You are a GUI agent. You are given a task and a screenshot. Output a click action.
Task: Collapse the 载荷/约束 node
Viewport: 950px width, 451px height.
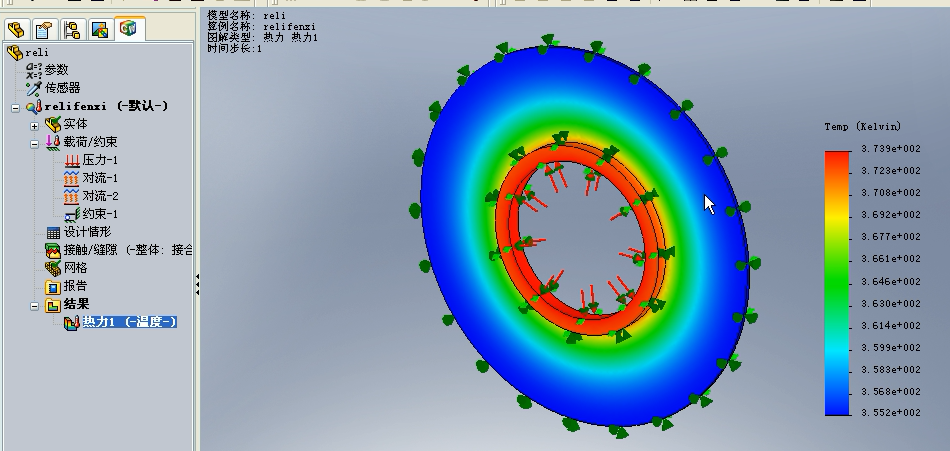click(x=35, y=144)
